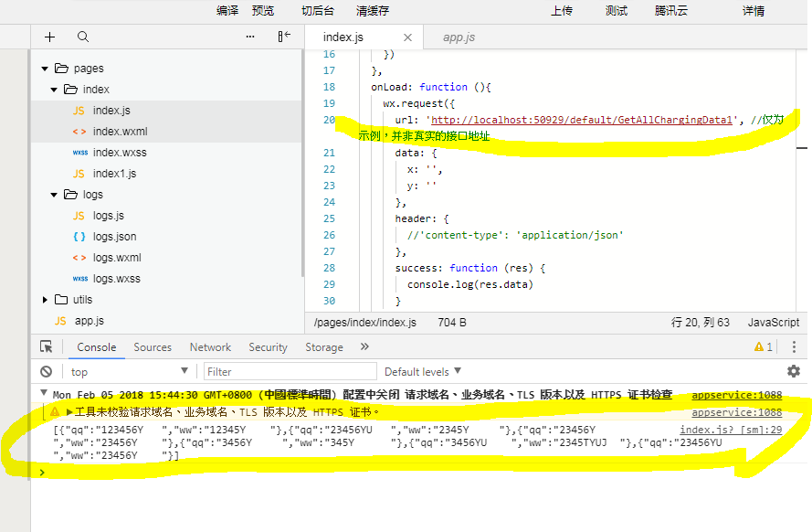Clear the console with the ban icon

coord(46,372)
